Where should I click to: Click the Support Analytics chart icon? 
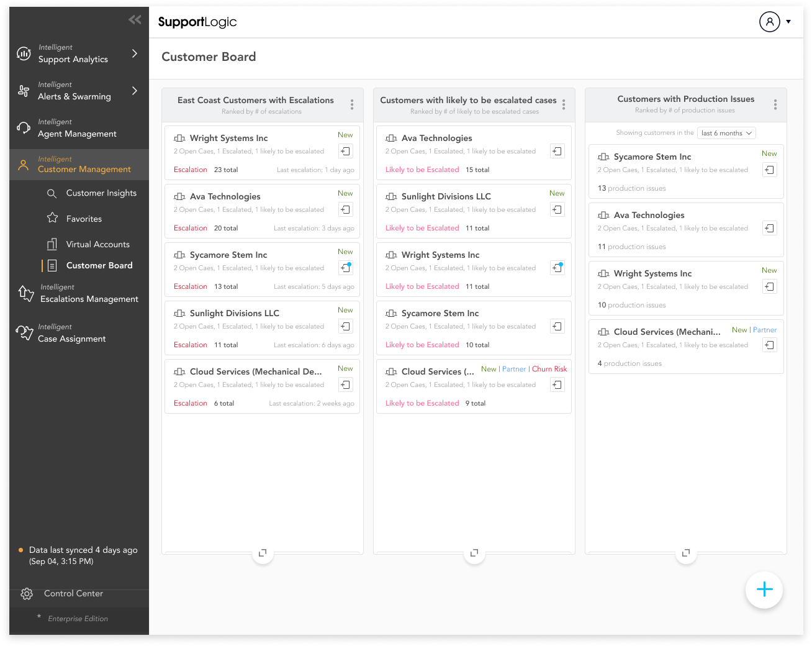click(24, 54)
